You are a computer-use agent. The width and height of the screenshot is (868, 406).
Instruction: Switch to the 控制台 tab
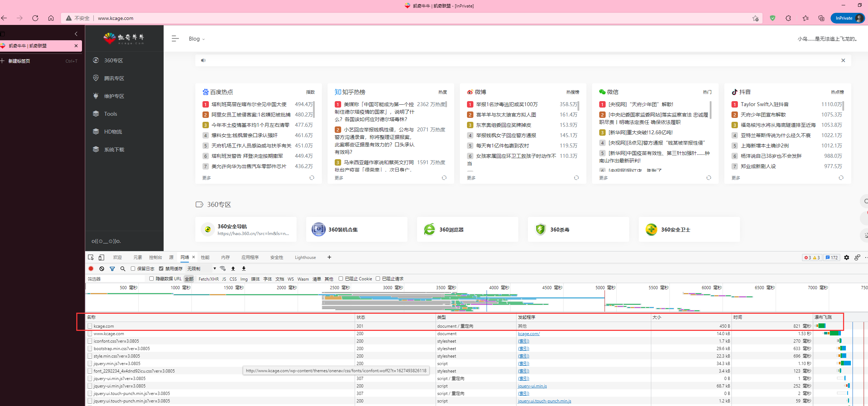click(155, 257)
